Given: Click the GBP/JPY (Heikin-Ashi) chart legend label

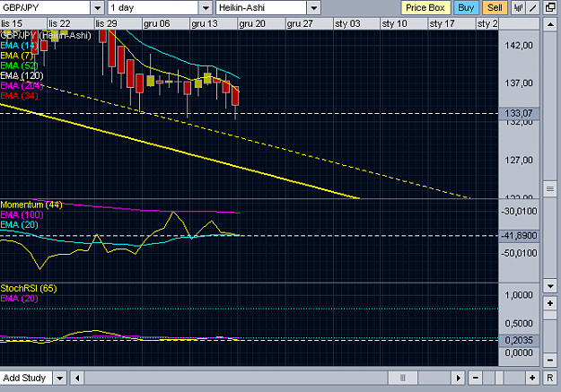Looking at the screenshot, I should (x=46, y=35).
